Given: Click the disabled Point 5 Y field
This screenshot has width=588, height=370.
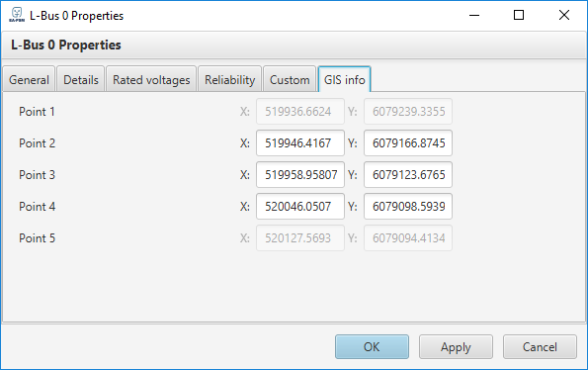Looking at the screenshot, I should click(408, 237).
